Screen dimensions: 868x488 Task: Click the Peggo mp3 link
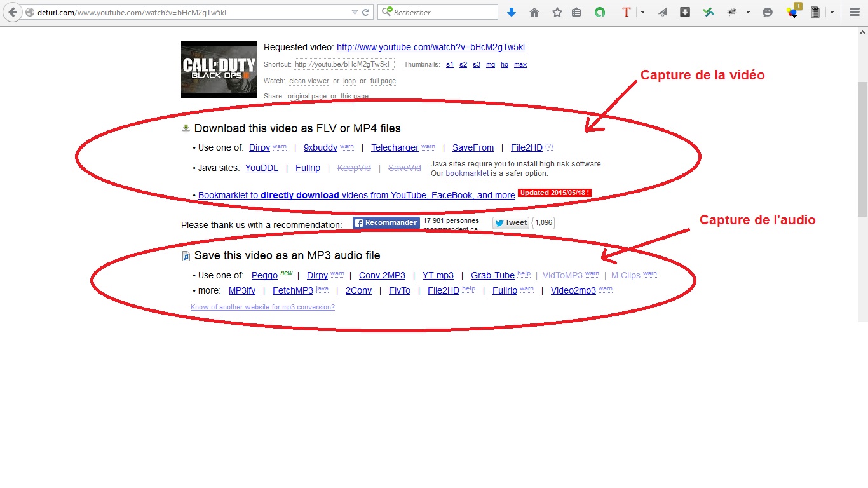pyautogui.click(x=264, y=275)
